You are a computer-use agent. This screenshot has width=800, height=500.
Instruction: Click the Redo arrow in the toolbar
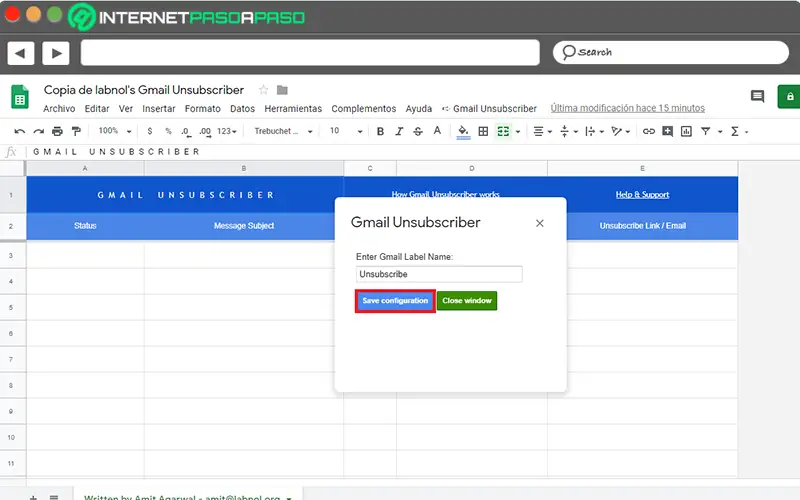[x=39, y=132]
